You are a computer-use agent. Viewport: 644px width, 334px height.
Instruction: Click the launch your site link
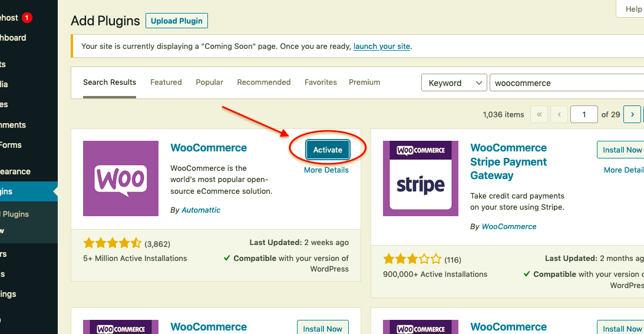[x=382, y=46]
